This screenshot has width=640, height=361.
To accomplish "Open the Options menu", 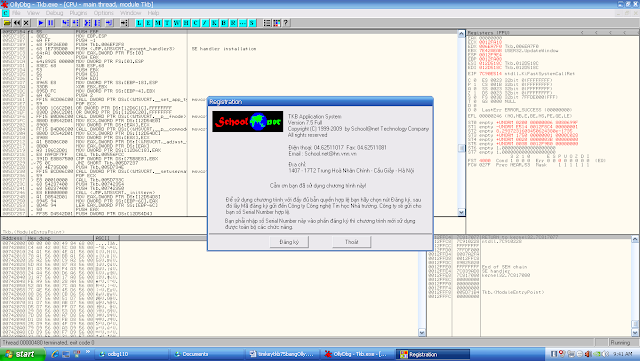I will click(x=104, y=13).
